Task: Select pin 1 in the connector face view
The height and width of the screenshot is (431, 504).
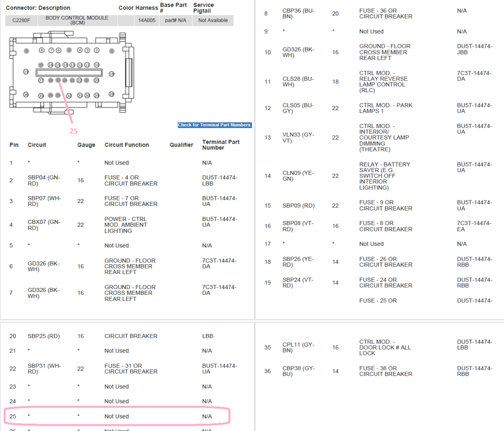Action: pos(112,51)
